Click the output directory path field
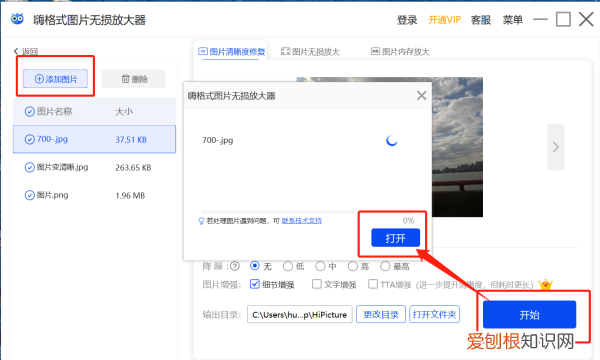 (300, 314)
